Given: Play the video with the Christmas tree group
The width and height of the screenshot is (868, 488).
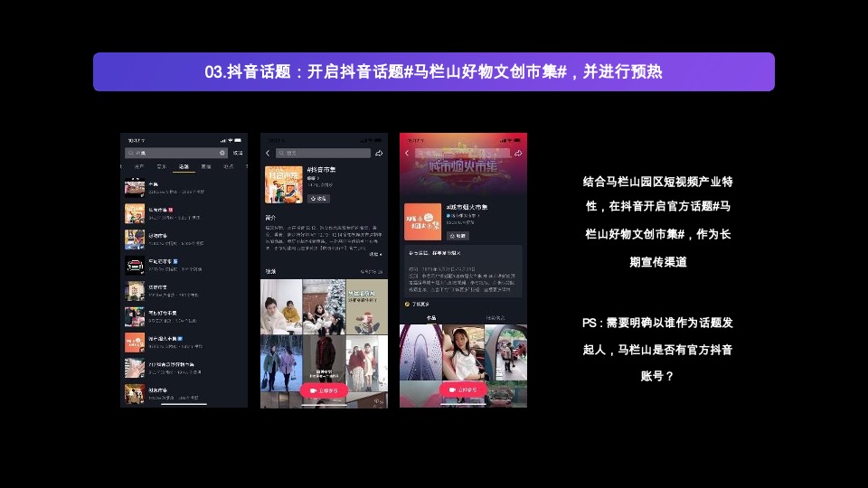Looking at the screenshot, I should pyautogui.click(x=324, y=307).
